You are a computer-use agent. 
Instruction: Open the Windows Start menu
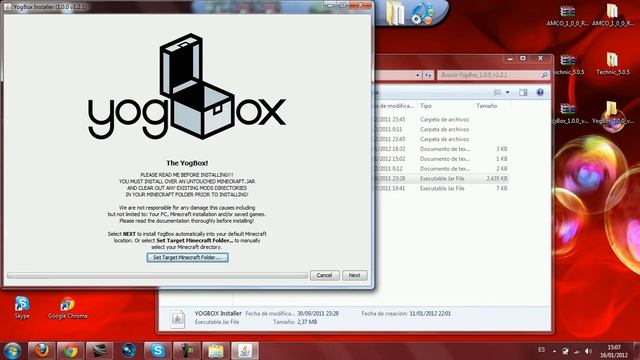(x=12, y=351)
